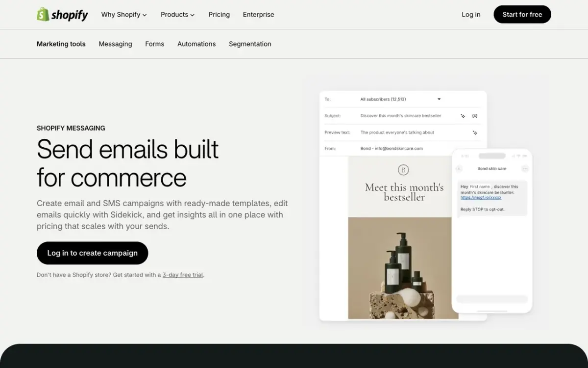Click the "Meet this month's bestseller" heading
The height and width of the screenshot is (368, 588).
point(404,192)
